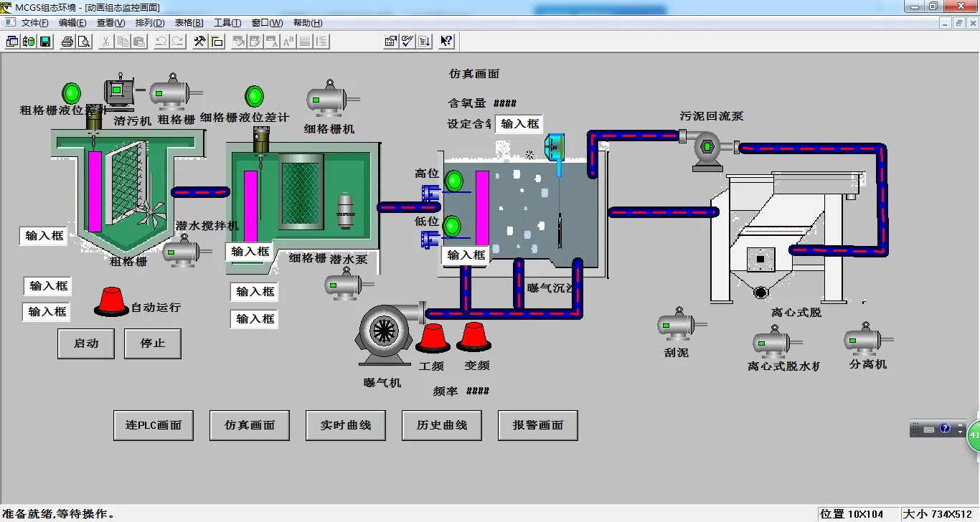Run the configuration check toolbar icon
Image resolution: width=980 pixels, height=522 pixels.
[407, 41]
